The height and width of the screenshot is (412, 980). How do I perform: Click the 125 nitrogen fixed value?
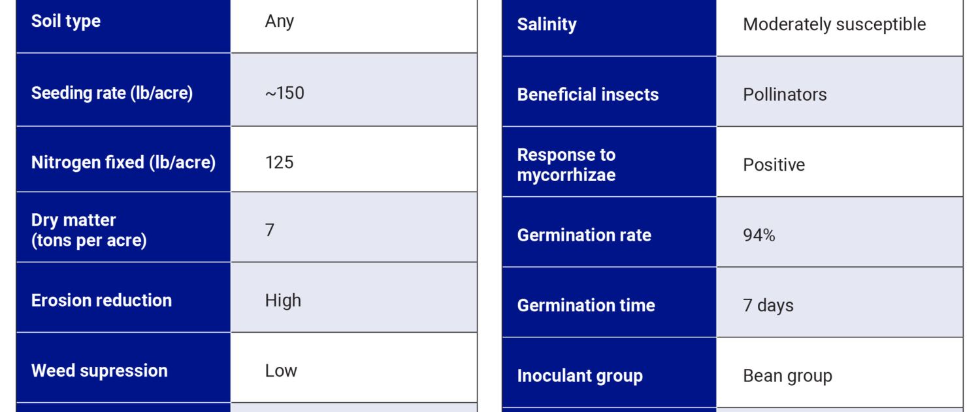click(280, 162)
